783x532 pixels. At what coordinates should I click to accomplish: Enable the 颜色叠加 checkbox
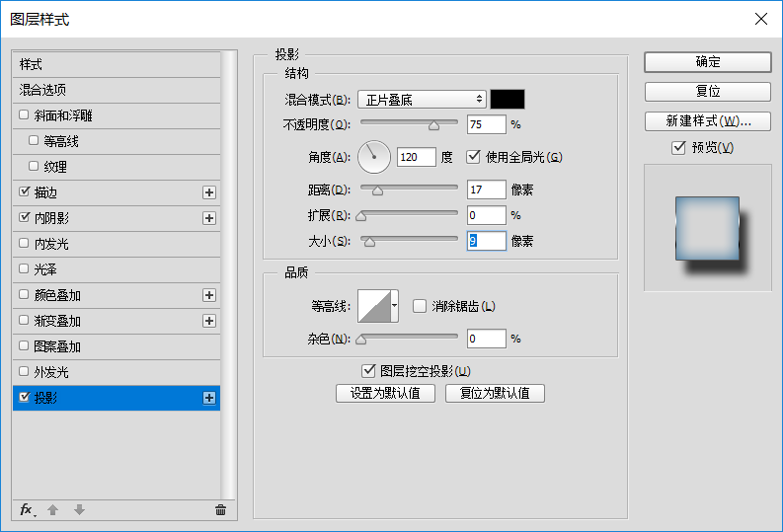24,294
